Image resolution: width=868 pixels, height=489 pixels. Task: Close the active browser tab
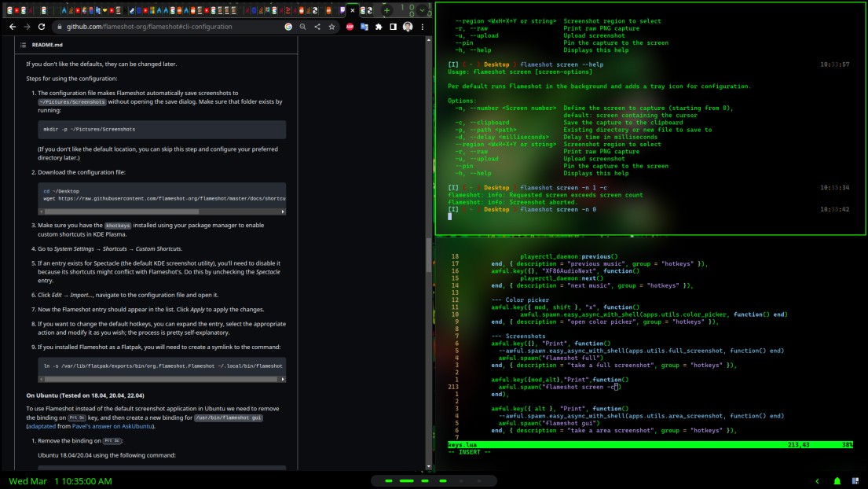click(x=353, y=10)
